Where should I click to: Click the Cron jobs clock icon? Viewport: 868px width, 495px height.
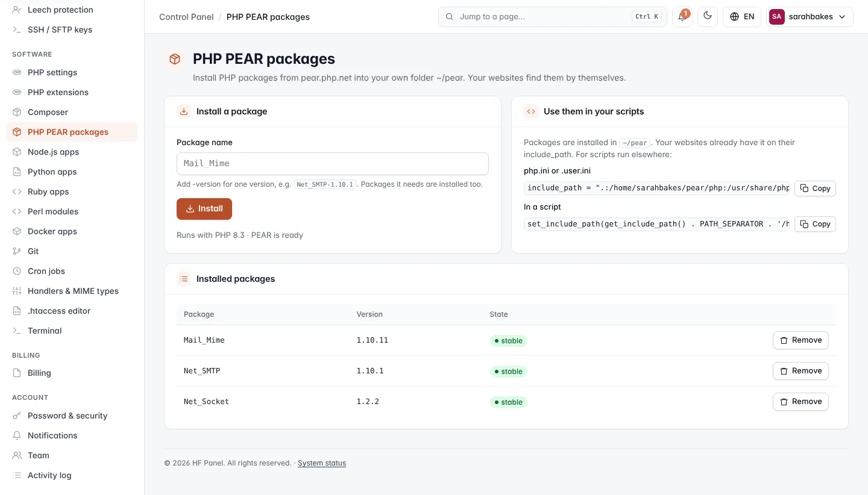click(17, 271)
